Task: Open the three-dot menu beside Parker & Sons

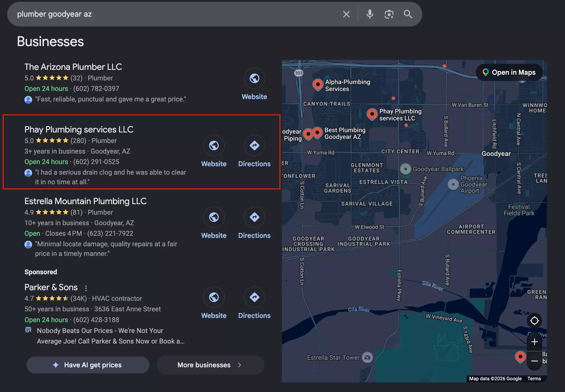Action: (x=86, y=288)
